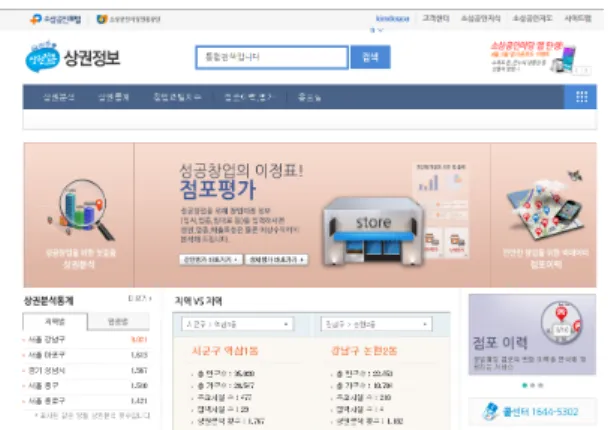Show the previous promo banner with the left arrow
This screenshot has width=608, height=430.
[577, 70]
